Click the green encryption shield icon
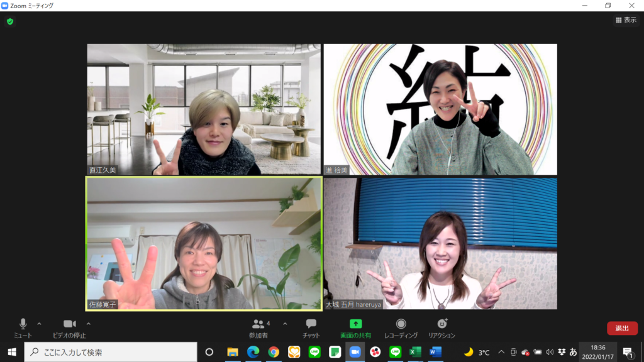Viewport: 644px width, 362px height. click(10, 21)
